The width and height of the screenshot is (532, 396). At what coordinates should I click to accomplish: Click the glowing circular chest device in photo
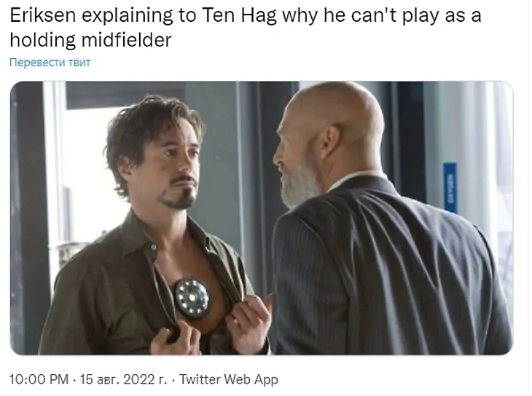[x=192, y=298]
